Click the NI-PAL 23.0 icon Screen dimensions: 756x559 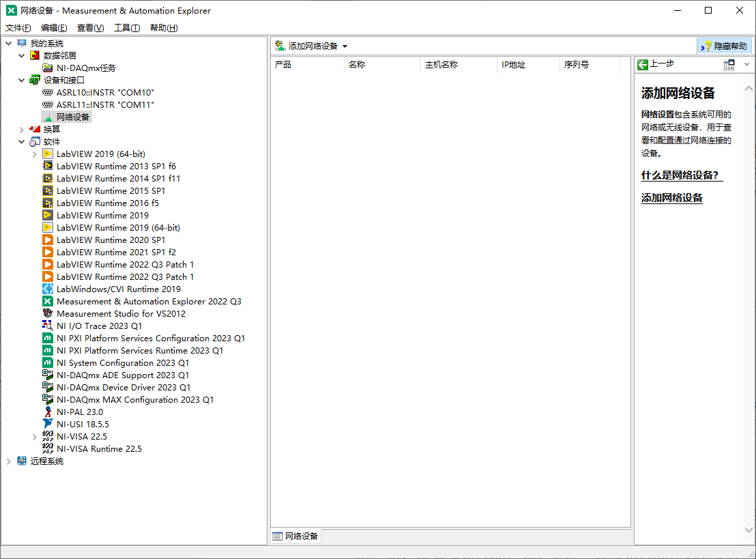48,412
